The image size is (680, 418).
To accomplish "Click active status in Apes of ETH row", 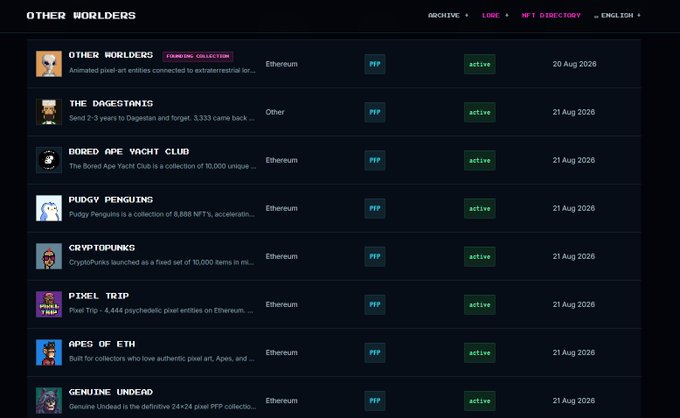I will (x=480, y=353).
